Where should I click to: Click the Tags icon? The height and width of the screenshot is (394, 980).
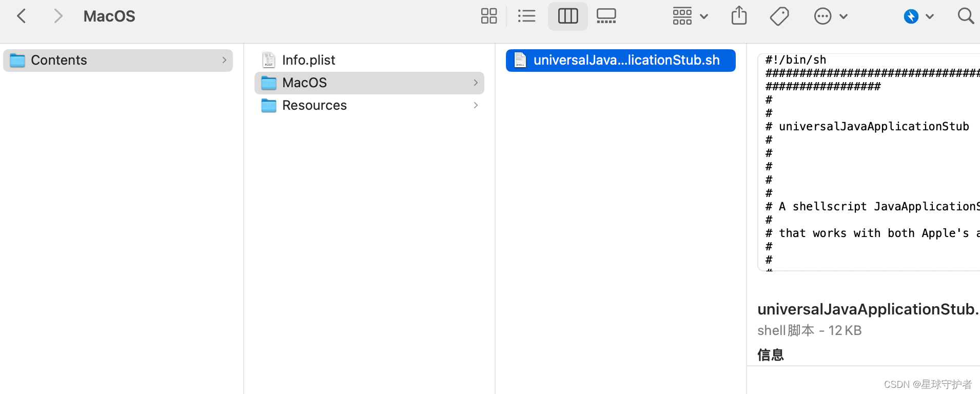tap(779, 16)
